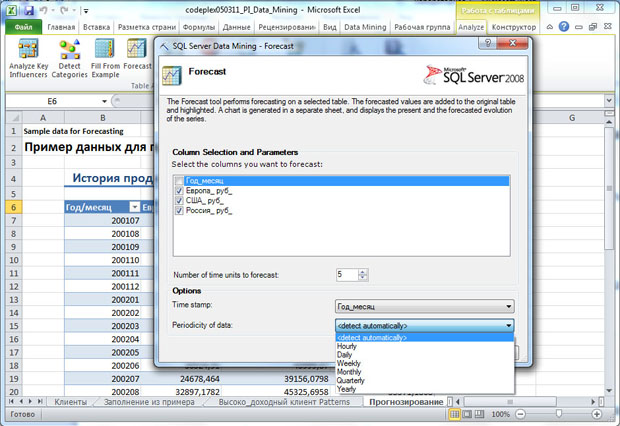Click the Name Box showing E6

53,101
